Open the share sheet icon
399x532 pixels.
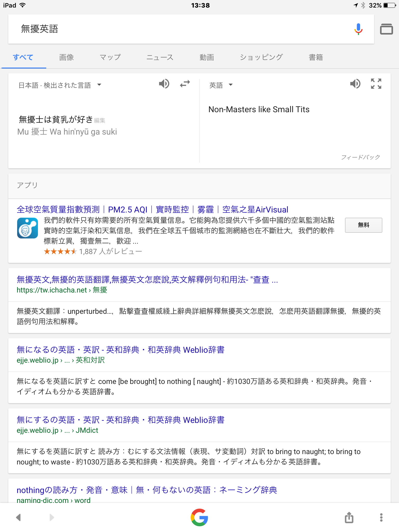pyautogui.click(x=349, y=517)
